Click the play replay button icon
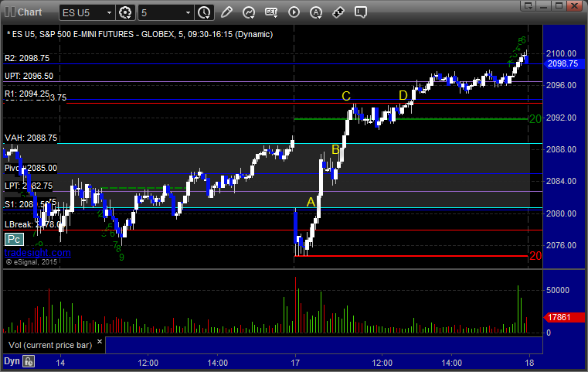Image resolution: width=588 pixels, height=372 pixels. tap(294, 12)
